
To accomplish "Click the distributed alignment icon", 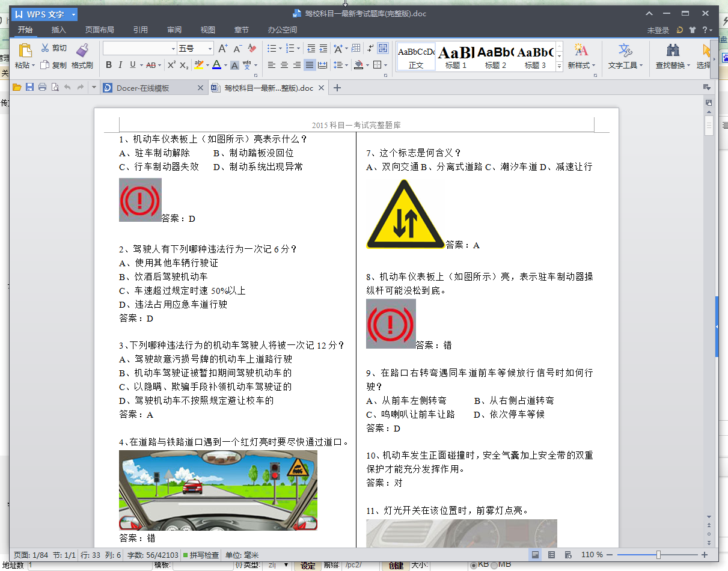I will [322, 65].
